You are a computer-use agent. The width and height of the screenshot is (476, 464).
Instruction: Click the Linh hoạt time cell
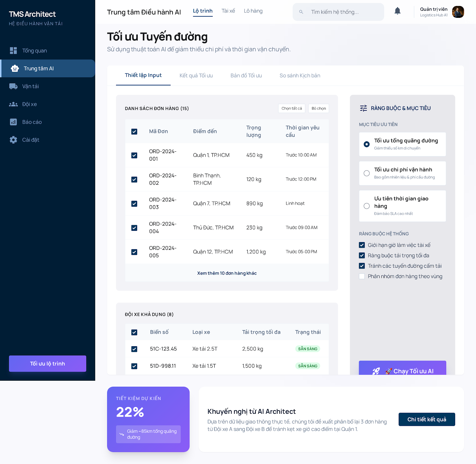[x=295, y=203]
